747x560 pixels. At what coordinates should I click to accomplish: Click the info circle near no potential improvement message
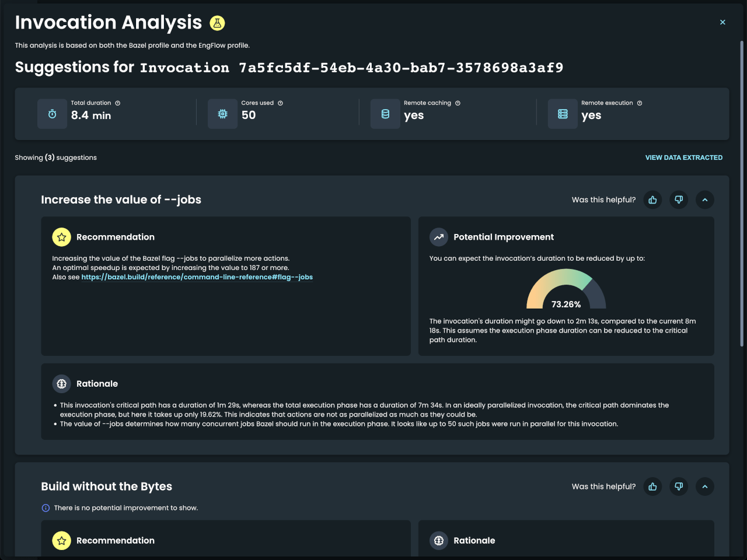click(46, 508)
